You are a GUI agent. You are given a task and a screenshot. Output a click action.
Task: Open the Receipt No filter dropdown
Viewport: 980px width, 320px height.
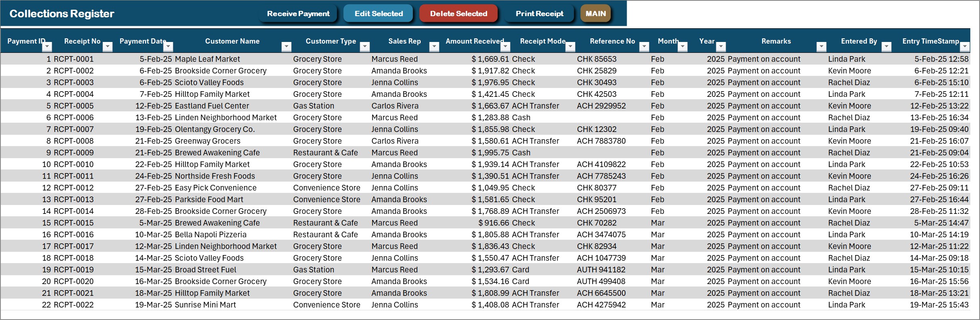pyautogui.click(x=107, y=47)
